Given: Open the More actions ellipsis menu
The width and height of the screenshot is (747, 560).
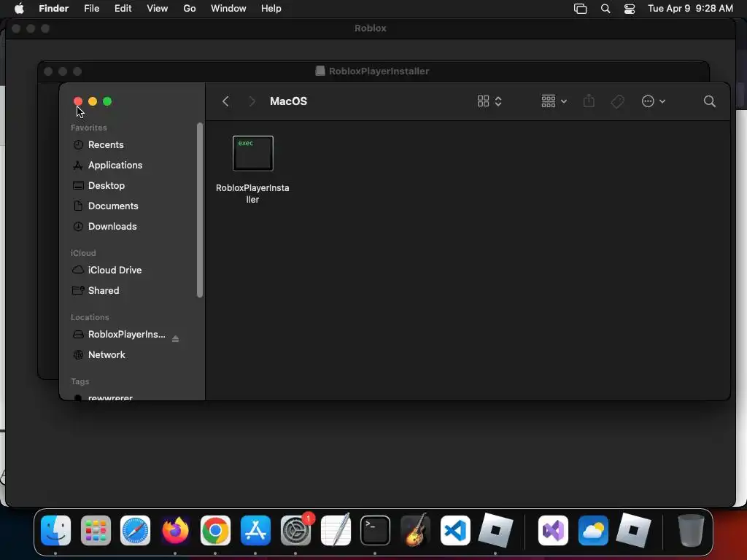Looking at the screenshot, I should click(653, 101).
